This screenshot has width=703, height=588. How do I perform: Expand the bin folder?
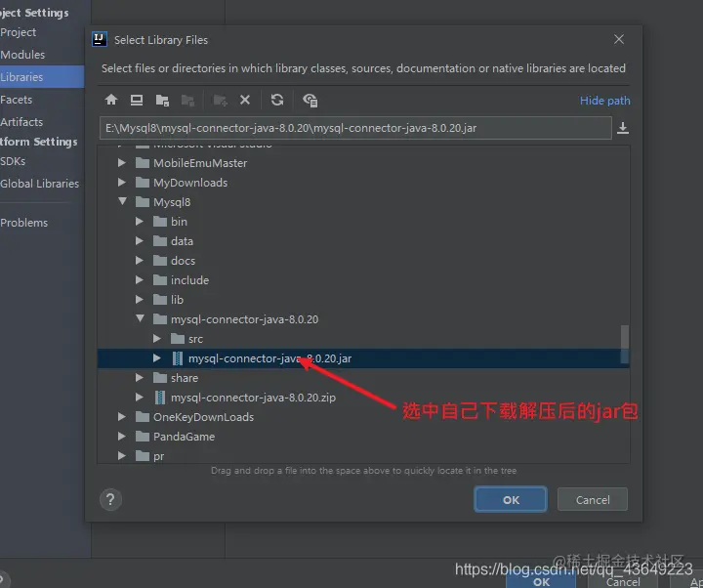coord(140,222)
